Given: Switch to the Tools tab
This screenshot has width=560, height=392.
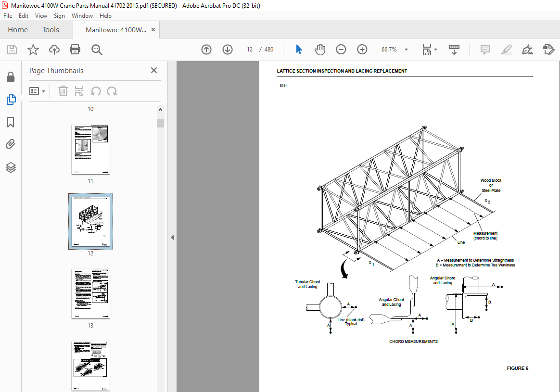Looking at the screenshot, I should click(x=51, y=30).
